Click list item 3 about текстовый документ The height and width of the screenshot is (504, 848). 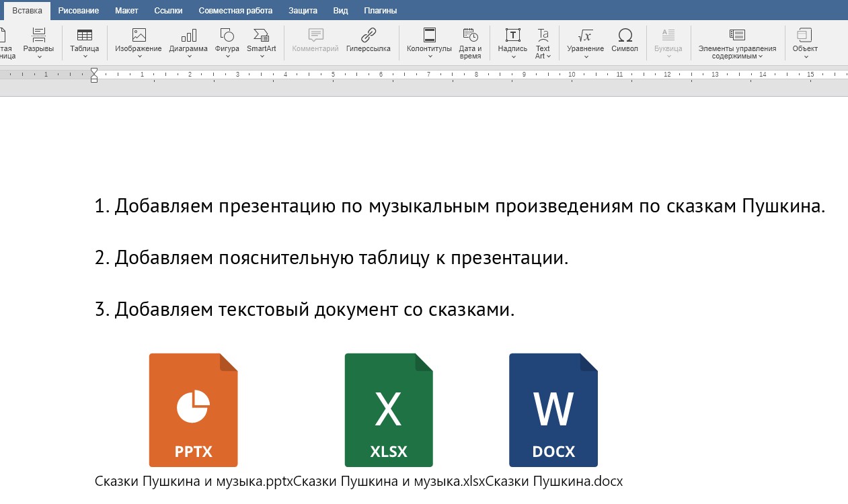tap(305, 310)
